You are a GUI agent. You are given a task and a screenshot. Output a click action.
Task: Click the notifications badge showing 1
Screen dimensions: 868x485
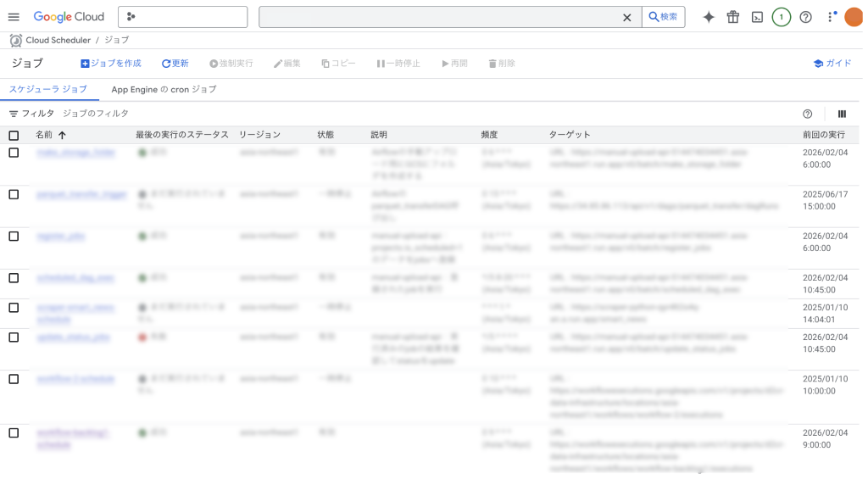(x=781, y=17)
